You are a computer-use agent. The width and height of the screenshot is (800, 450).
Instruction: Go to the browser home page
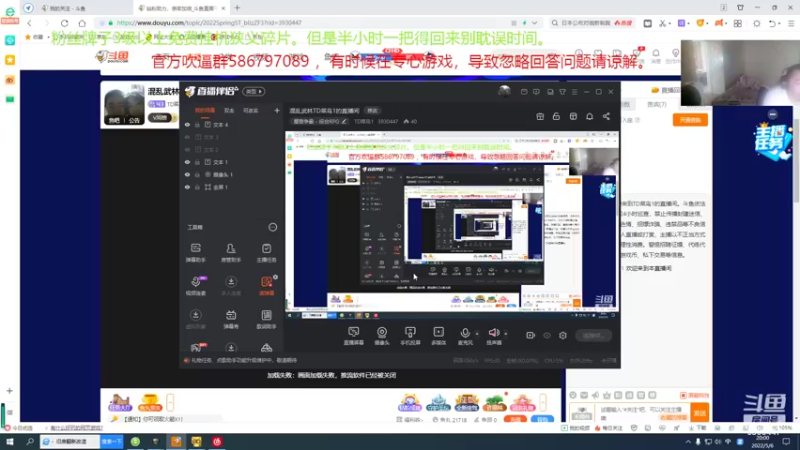coord(82,23)
